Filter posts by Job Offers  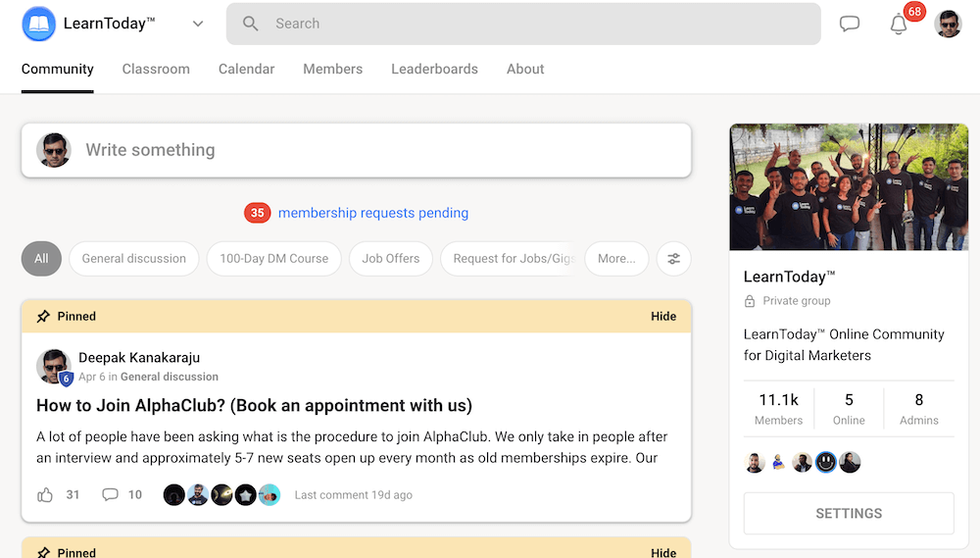pos(391,259)
